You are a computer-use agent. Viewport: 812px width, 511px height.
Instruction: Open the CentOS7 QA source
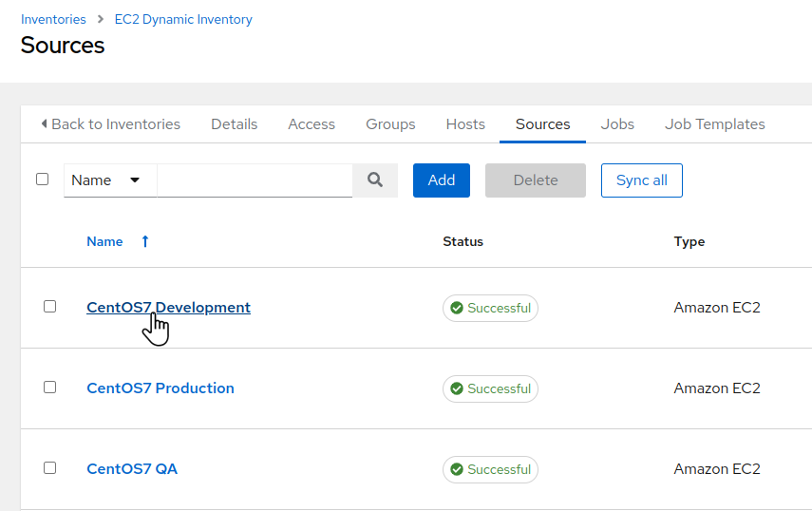[x=132, y=469]
